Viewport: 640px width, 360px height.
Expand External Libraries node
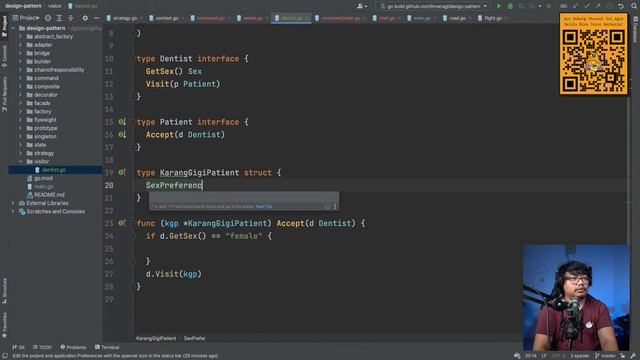point(13,203)
